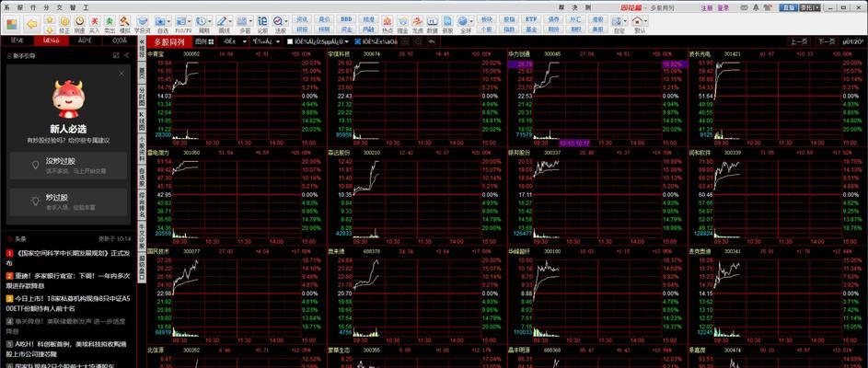
Task: Open the F10/F9 dropdown arrow
Action: 191,20
